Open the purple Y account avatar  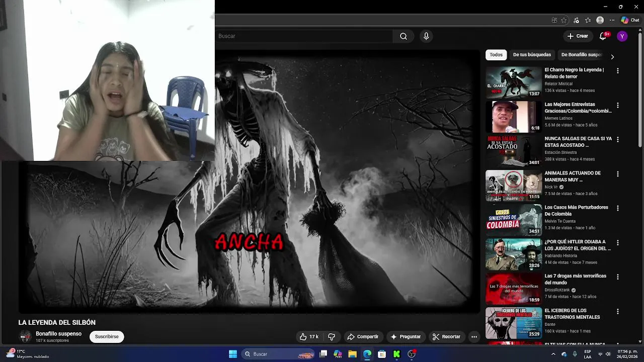click(622, 36)
